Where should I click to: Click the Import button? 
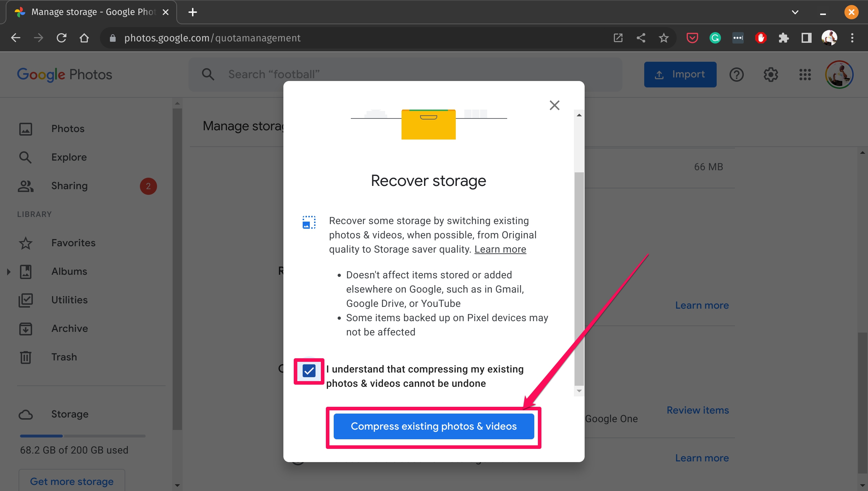[680, 75]
